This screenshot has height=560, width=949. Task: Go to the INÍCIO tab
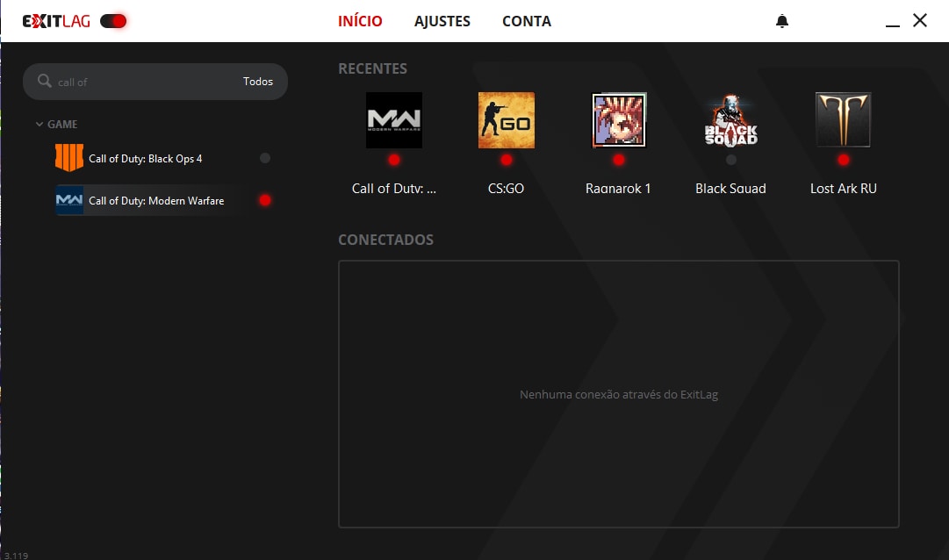(360, 21)
